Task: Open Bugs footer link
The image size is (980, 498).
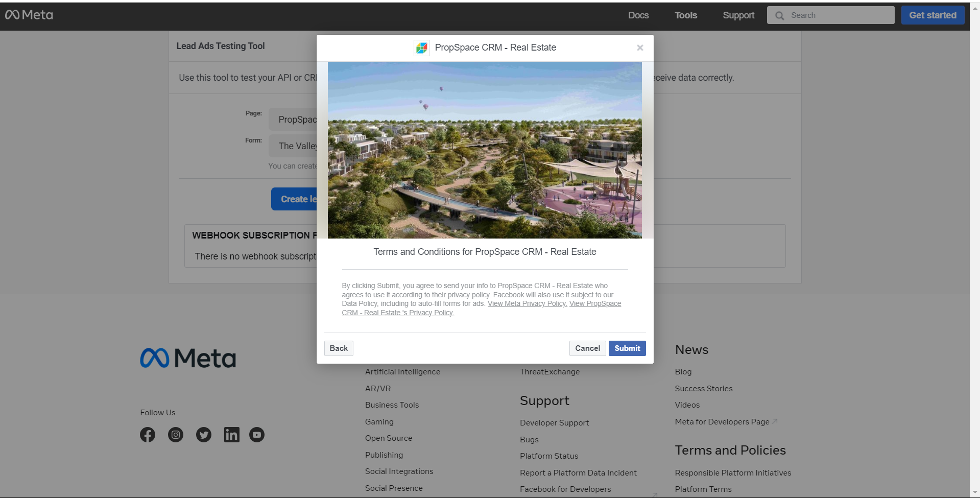Action: tap(529, 440)
